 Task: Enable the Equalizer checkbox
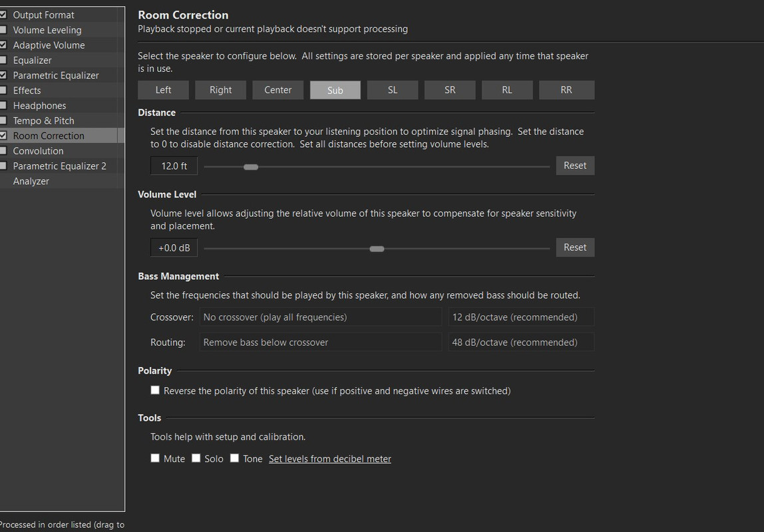[3, 60]
